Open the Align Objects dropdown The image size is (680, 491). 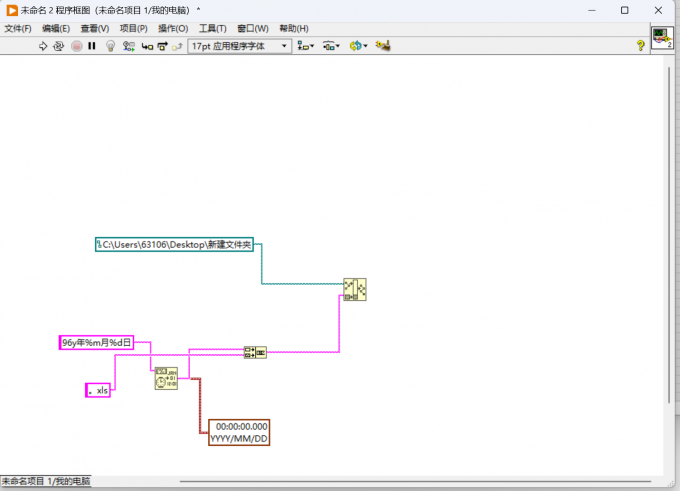pos(306,46)
